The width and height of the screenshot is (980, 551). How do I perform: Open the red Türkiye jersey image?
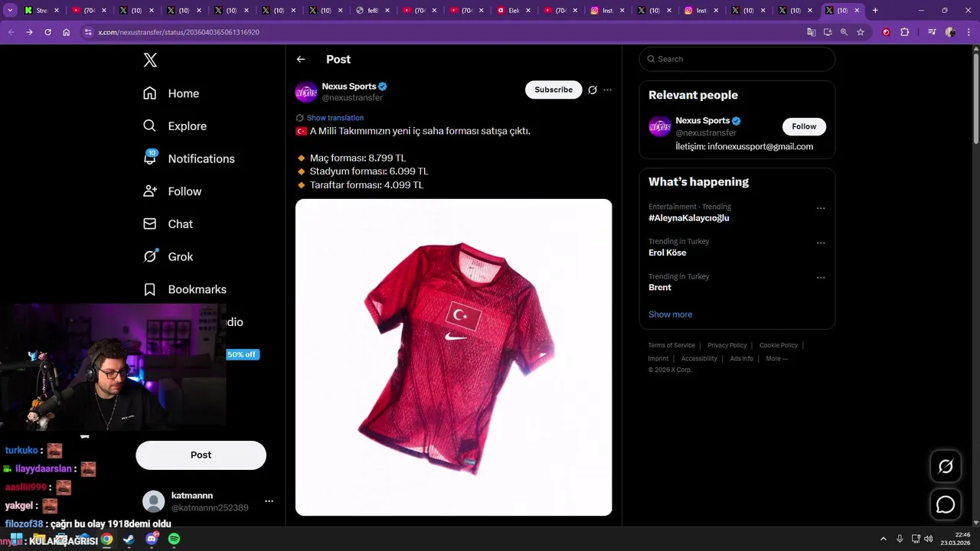[453, 357]
